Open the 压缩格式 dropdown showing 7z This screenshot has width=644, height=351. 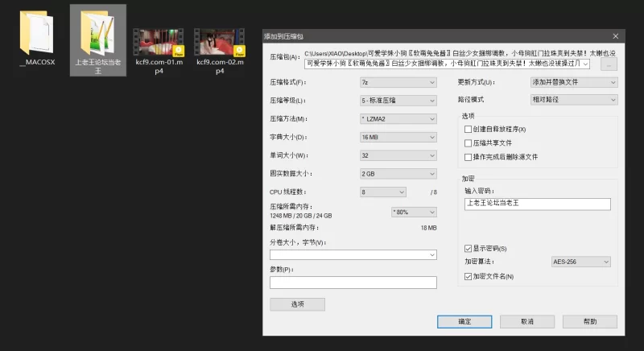point(398,82)
